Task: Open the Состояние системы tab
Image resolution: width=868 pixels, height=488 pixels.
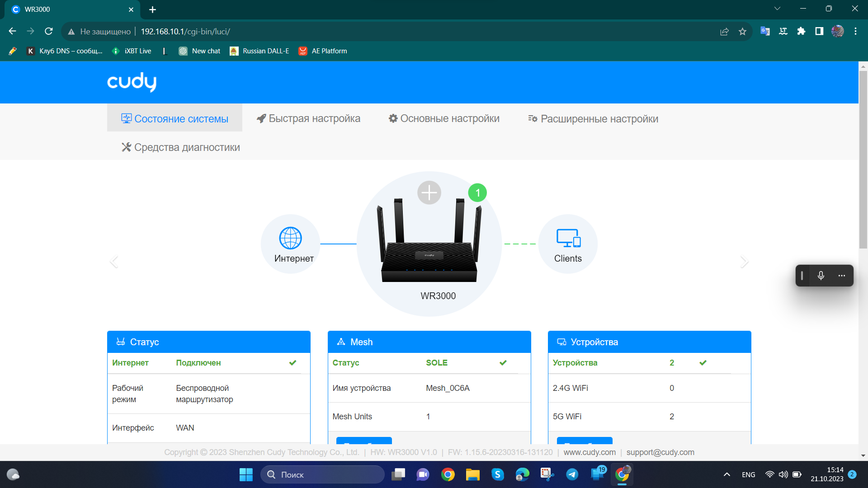Action: (175, 118)
